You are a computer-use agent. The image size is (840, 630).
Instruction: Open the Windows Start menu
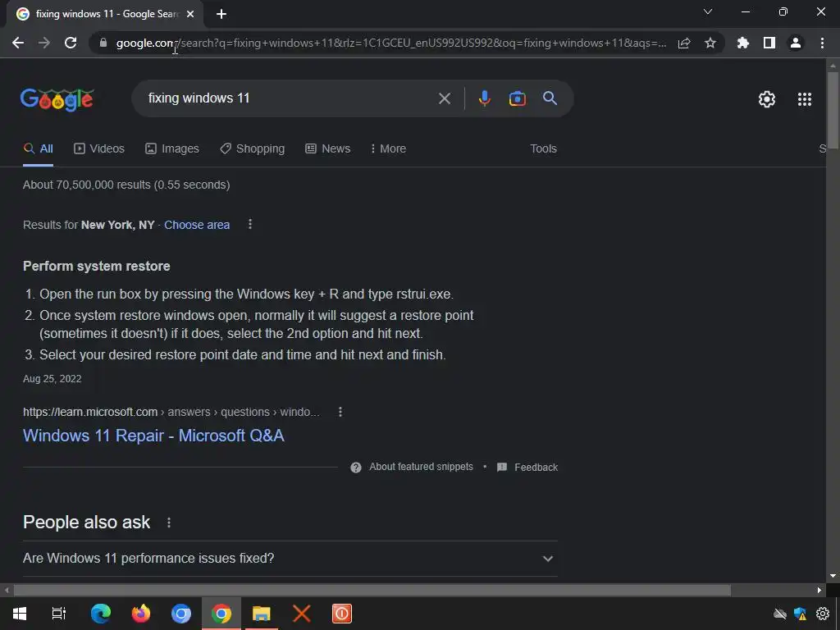coord(20,614)
